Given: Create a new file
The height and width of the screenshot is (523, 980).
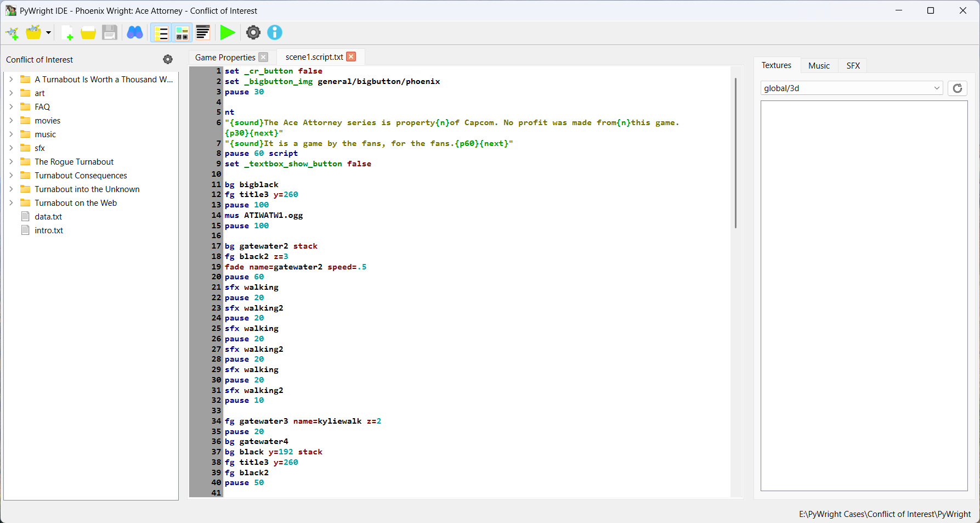Looking at the screenshot, I should (67, 33).
